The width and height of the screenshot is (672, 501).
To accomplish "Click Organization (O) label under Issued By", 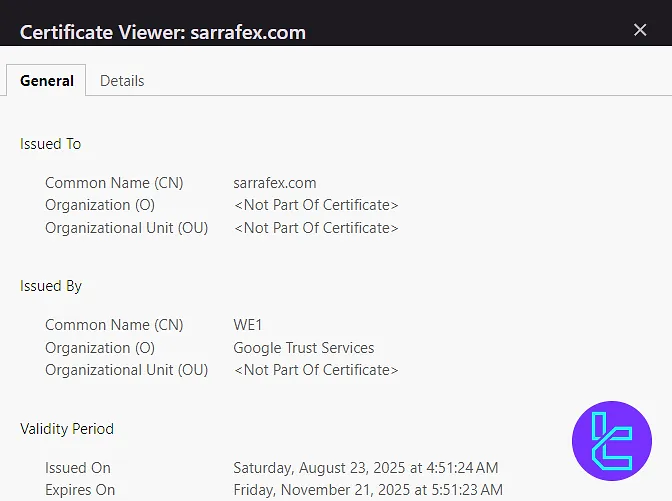I will [100, 348].
